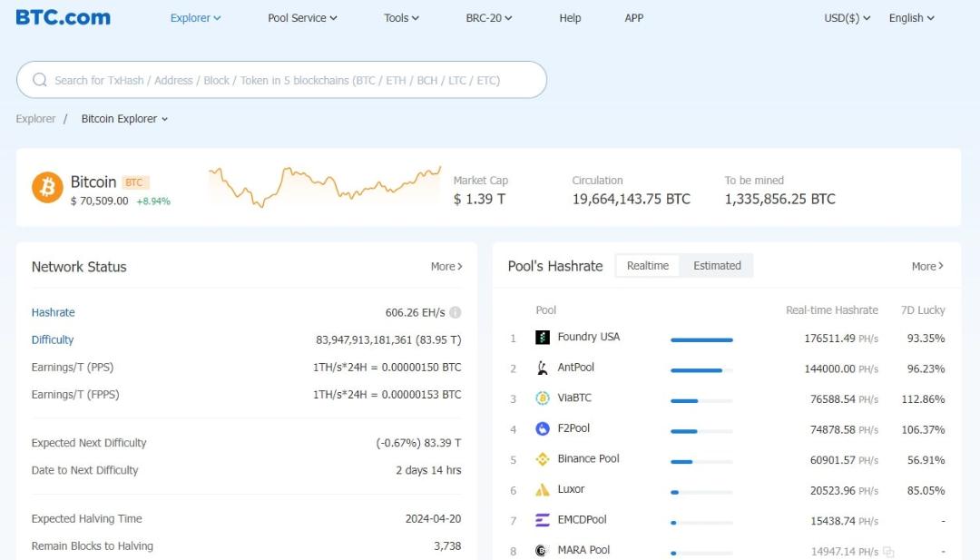Click the 606.26 EH/s hashrate value
The width and height of the screenshot is (980, 560).
[415, 312]
